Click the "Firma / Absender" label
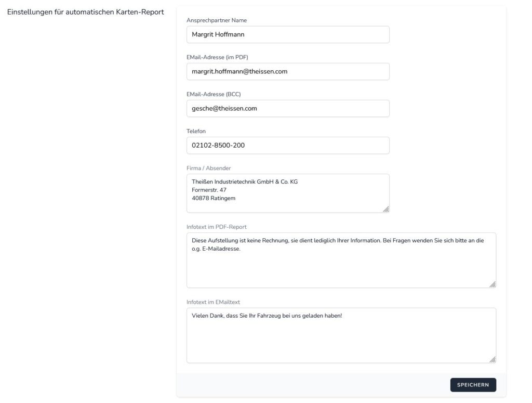This screenshot has height=403, width=532. tap(209, 168)
